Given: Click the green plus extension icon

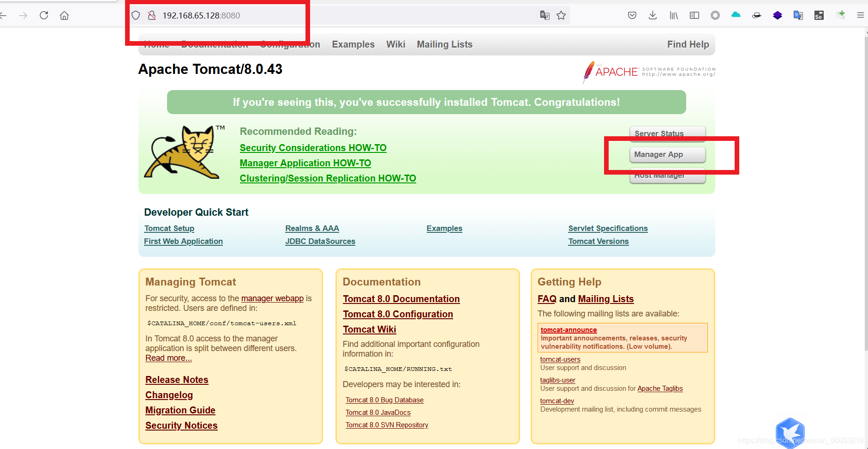Looking at the screenshot, I should pos(840,15).
